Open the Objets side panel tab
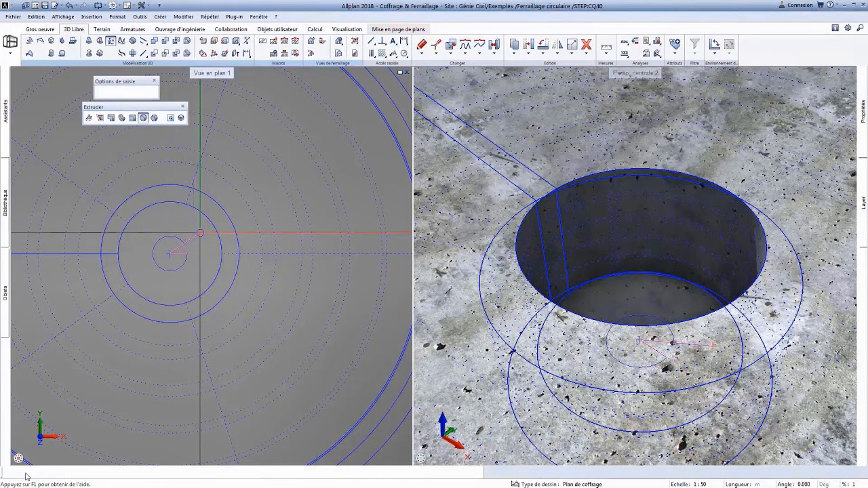 (5, 293)
